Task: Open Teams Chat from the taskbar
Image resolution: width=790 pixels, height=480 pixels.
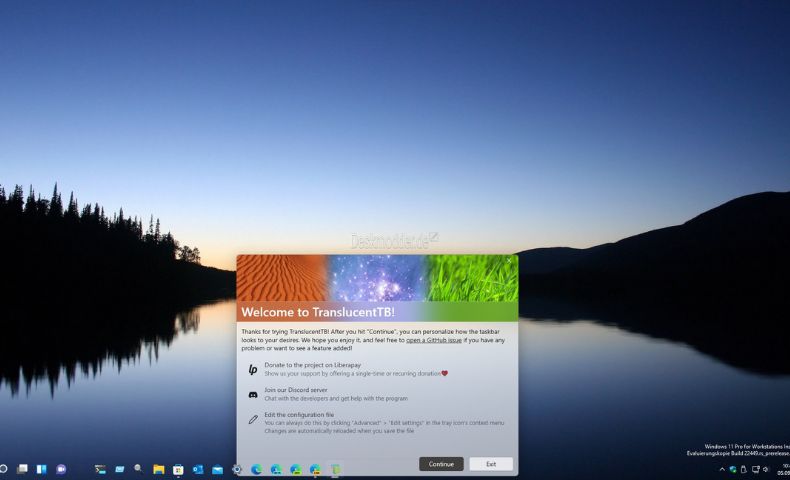Action: [x=61, y=469]
